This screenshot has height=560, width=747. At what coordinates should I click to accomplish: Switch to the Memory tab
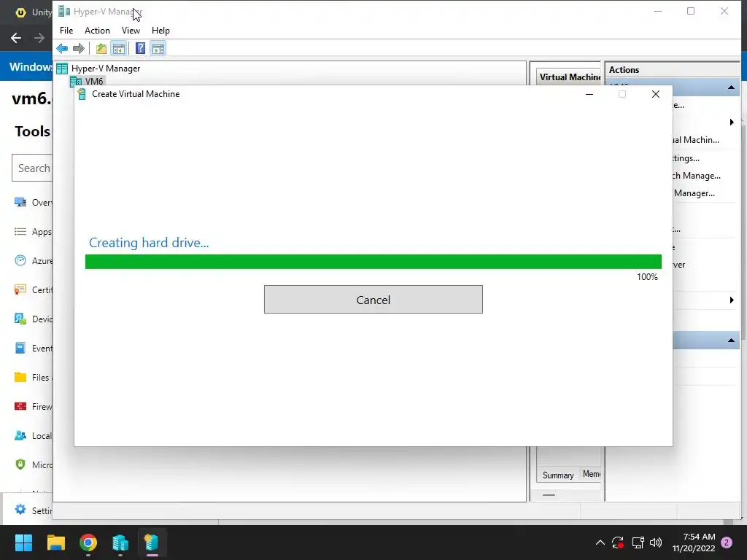[591, 474]
